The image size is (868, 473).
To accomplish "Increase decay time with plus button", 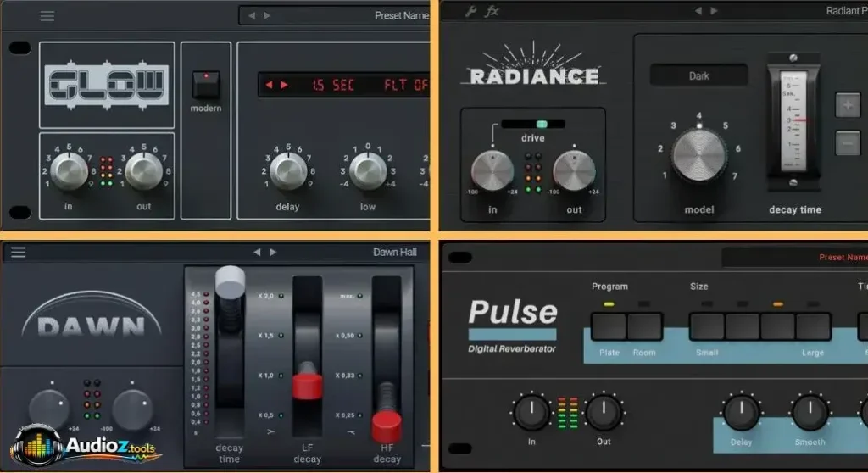I will click(848, 105).
